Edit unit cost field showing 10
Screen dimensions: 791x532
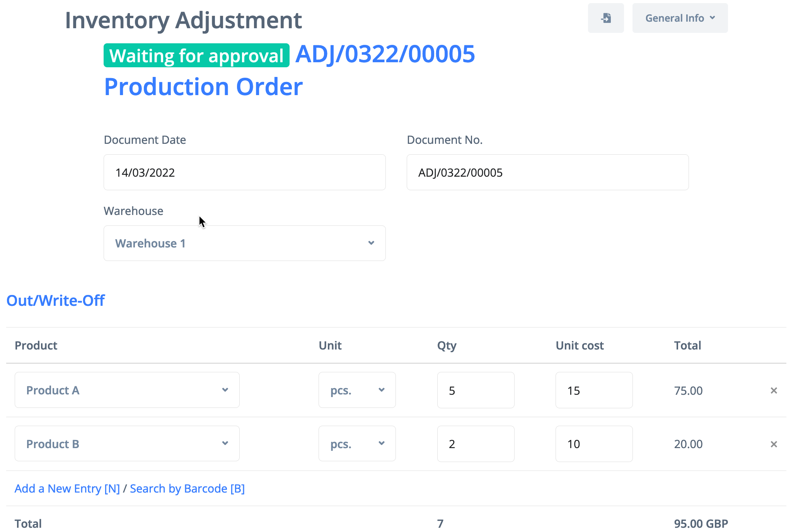coord(594,444)
